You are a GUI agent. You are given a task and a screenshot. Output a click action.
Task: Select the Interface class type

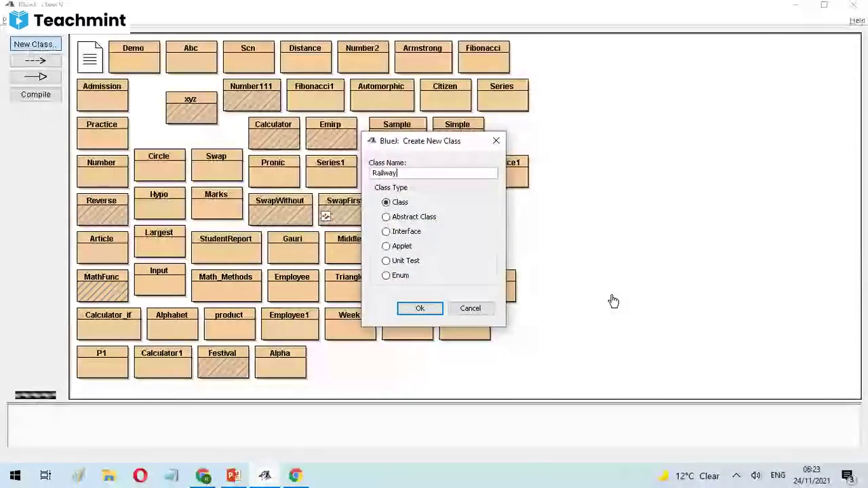pos(386,232)
